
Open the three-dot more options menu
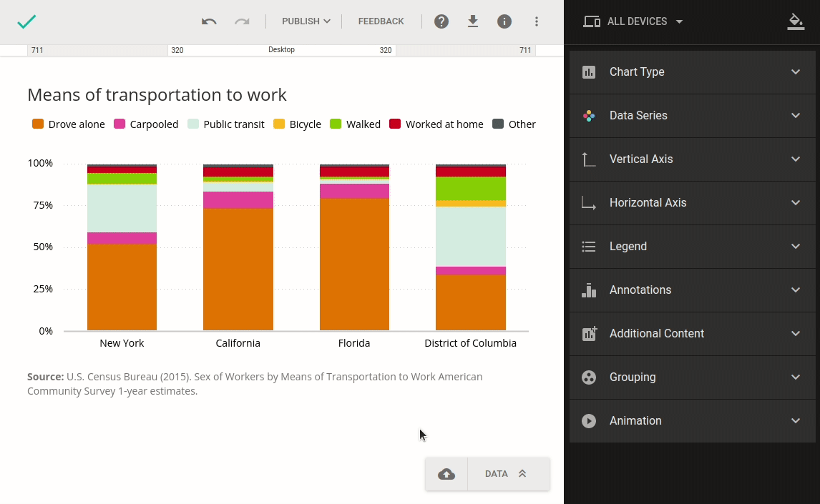537,21
